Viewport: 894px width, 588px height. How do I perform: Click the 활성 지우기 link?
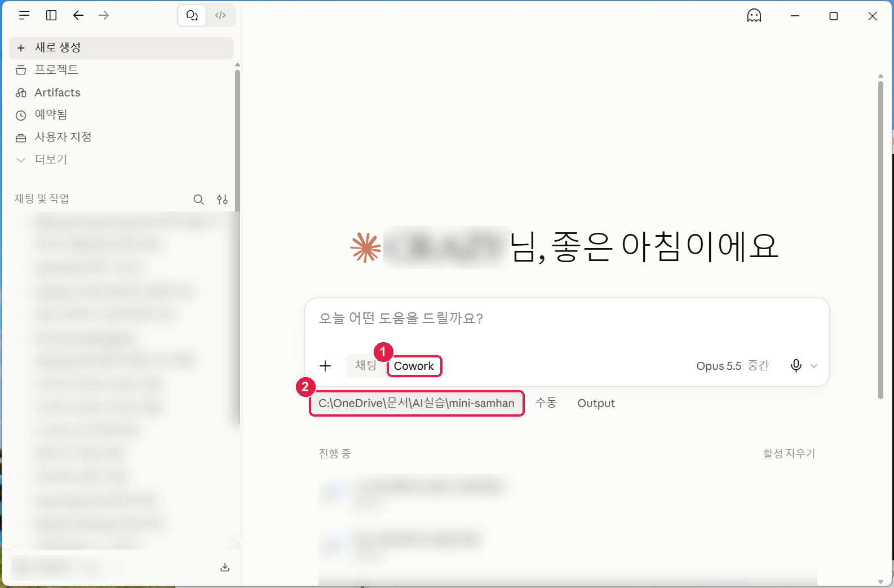789,454
